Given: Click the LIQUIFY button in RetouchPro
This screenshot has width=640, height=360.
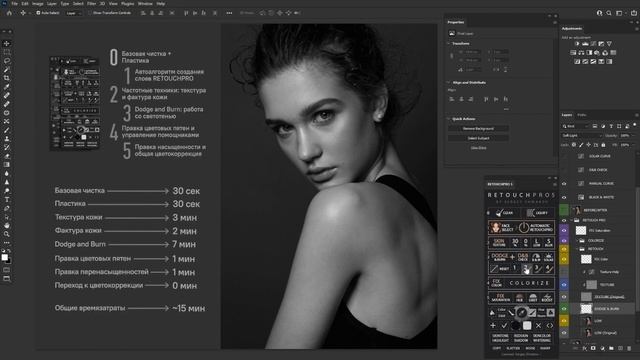Looking at the screenshot, I should 539,213.
